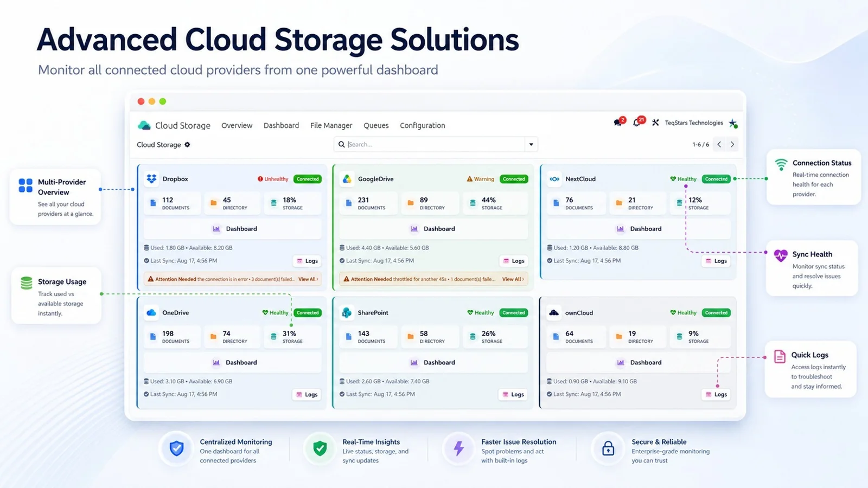Viewport: 868px width, 488px height.
Task: Open OneDrive Dashboard button
Action: [x=233, y=362]
